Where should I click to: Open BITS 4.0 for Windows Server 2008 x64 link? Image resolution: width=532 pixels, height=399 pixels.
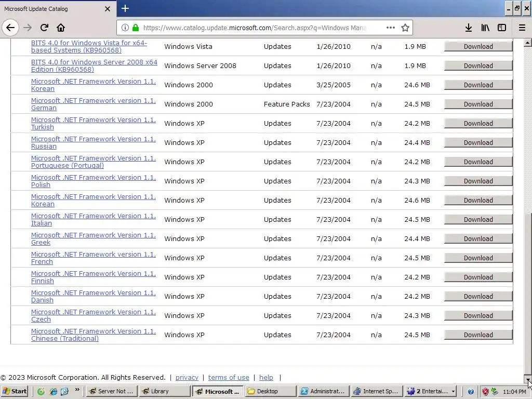click(94, 66)
